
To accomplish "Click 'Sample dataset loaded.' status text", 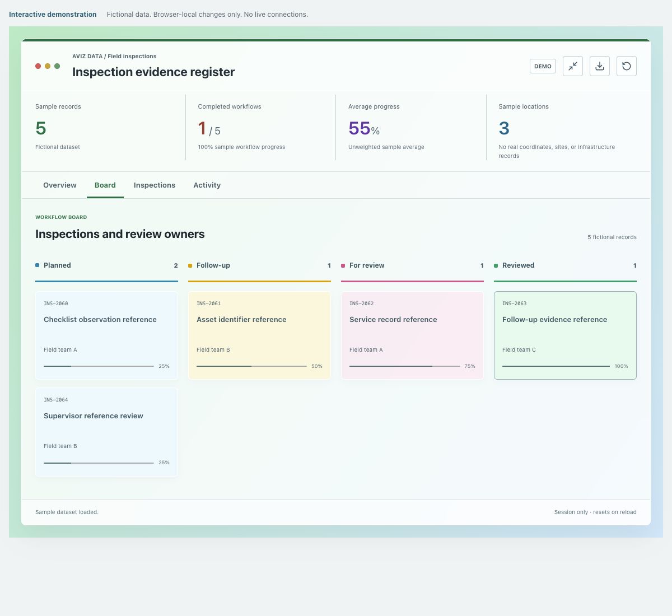I will click(67, 512).
